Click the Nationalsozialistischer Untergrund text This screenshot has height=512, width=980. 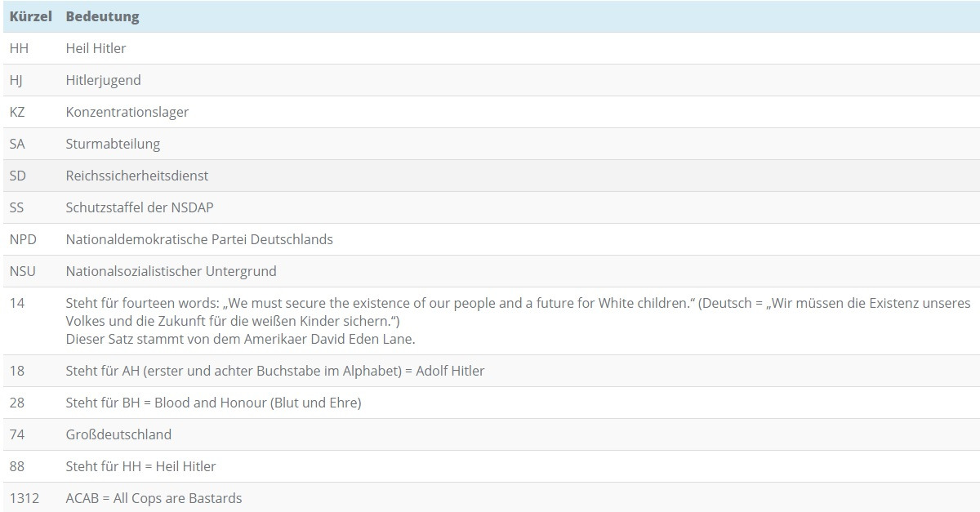(171, 271)
